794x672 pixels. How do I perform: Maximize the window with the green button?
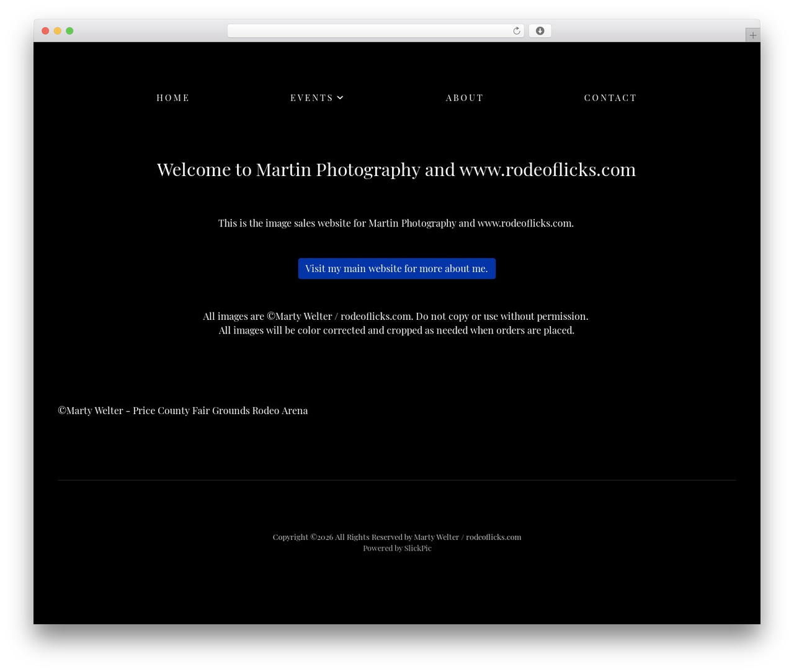pos(69,31)
